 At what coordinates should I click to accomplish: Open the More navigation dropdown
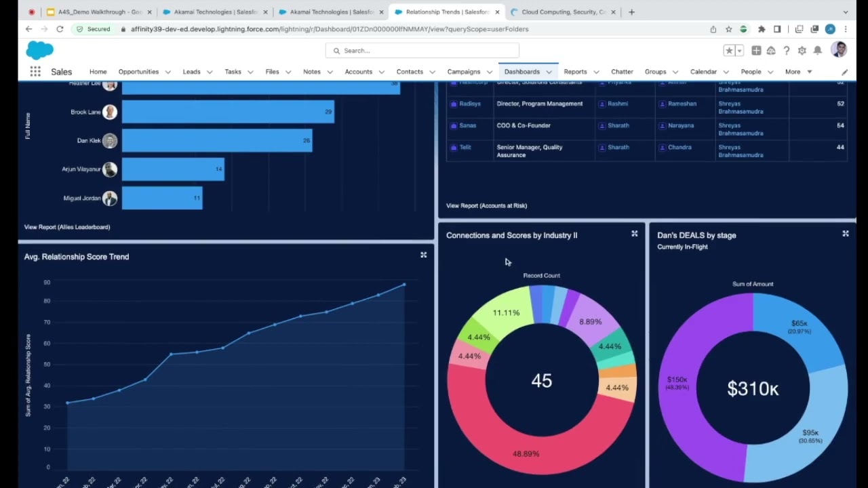point(798,72)
